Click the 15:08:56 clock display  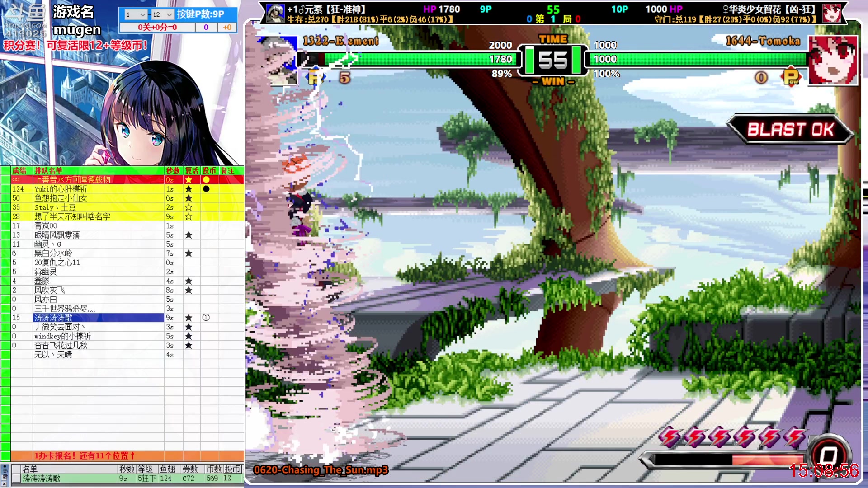click(824, 471)
